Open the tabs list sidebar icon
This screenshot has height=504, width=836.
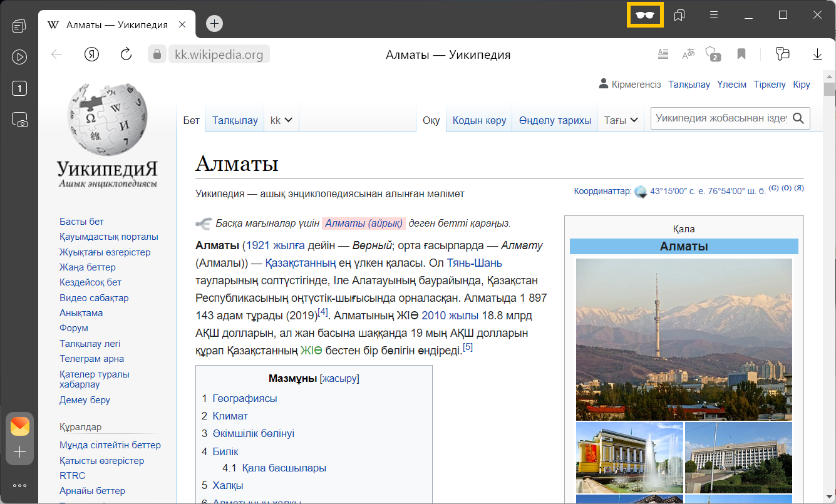[19, 26]
